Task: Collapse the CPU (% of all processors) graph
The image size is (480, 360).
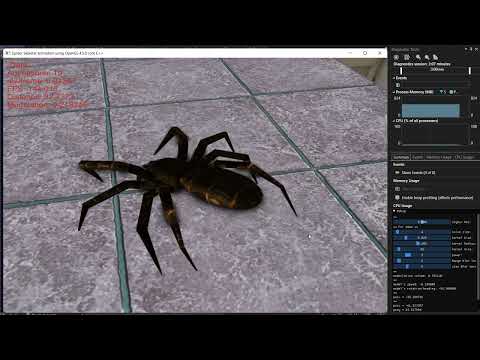Action: tap(394, 121)
